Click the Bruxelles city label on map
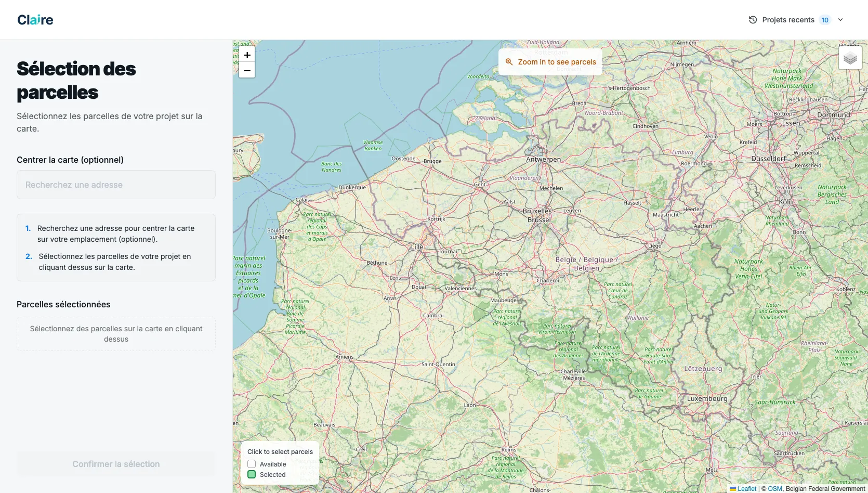The height and width of the screenshot is (493, 868). point(537,211)
